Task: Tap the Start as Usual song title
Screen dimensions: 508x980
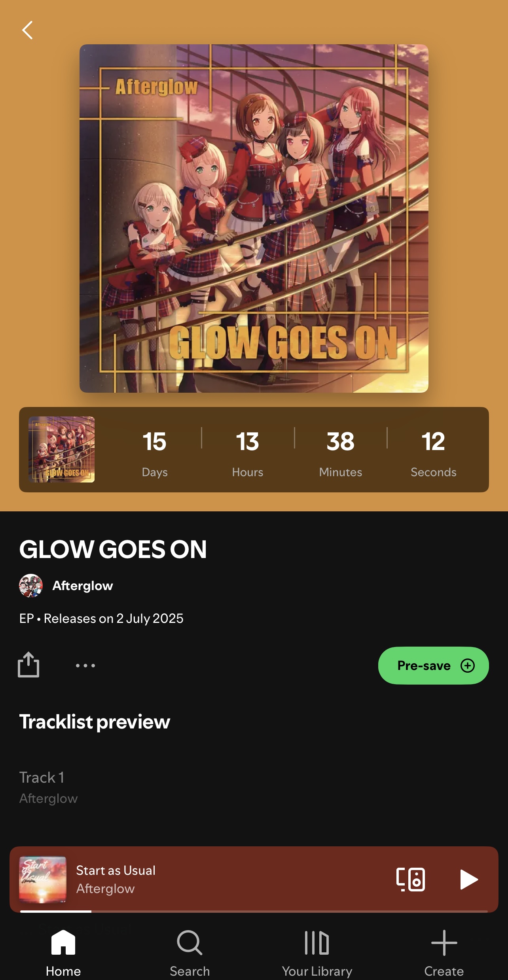Action: [116, 870]
